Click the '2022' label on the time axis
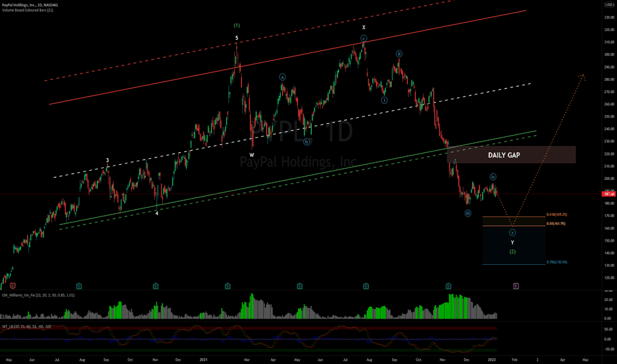The image size is (617, 364). (x=492, y=359)
